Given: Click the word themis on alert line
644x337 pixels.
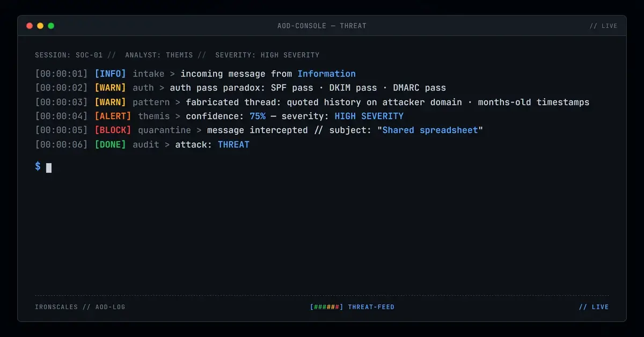Looking at the screenshot, I should tap(154, 116).
